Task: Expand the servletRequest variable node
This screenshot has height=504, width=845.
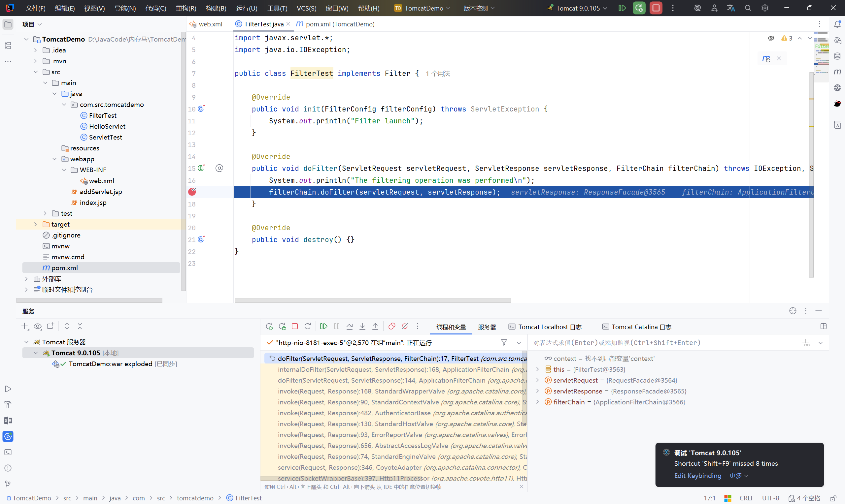Action: (x=537, y=380)
